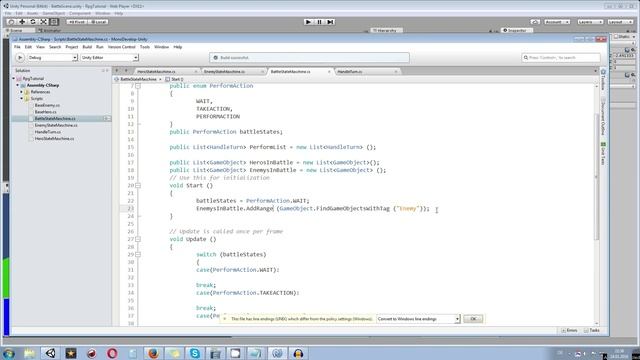Open MonoDevelop Run menu
The image size is (640, 360).
coord(100,47)
